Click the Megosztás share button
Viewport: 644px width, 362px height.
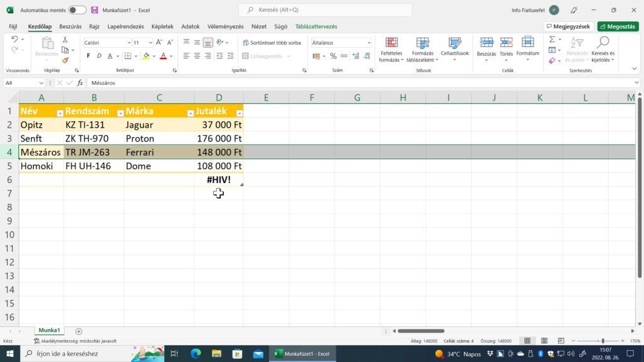point(618,26)
